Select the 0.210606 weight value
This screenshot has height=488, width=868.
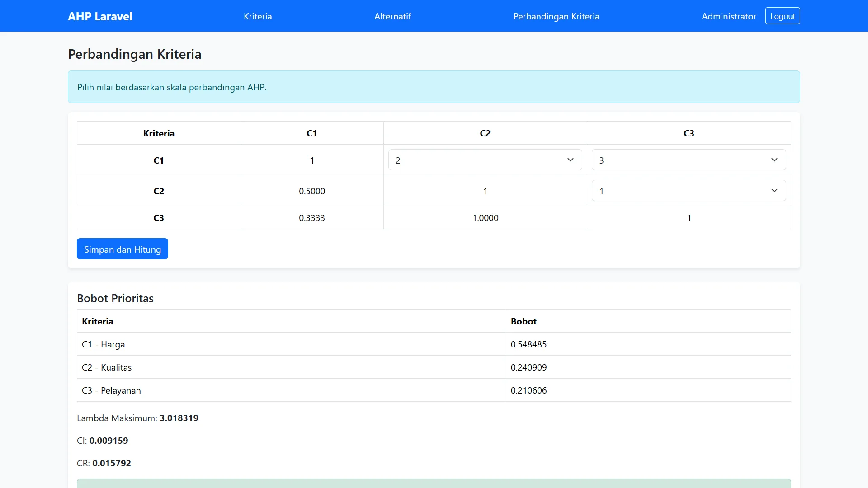528,390
